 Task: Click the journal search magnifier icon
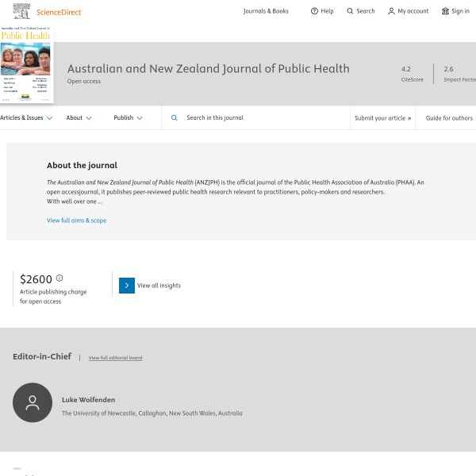click(x=175, y=117)
